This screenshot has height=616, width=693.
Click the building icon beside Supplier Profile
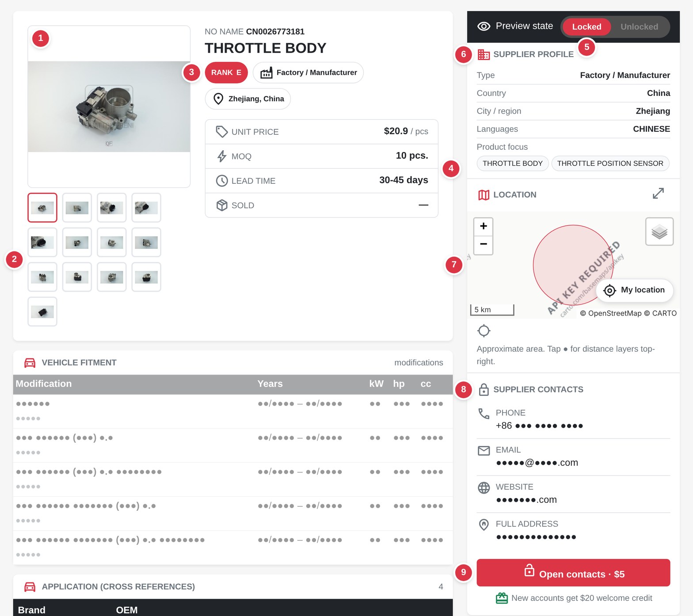tap(484, 54)
